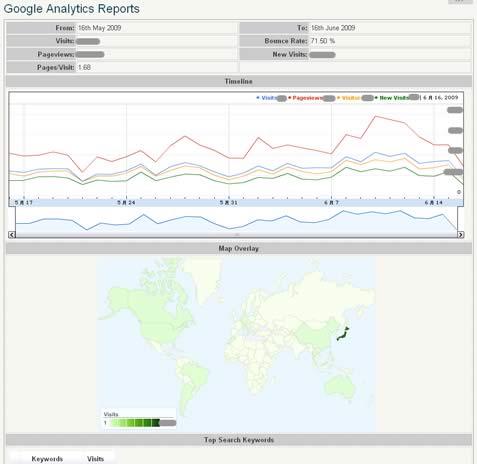The image size is (477, 464).
Task: Click the 6月14 date marker on timeline
Action: [434, 202]
